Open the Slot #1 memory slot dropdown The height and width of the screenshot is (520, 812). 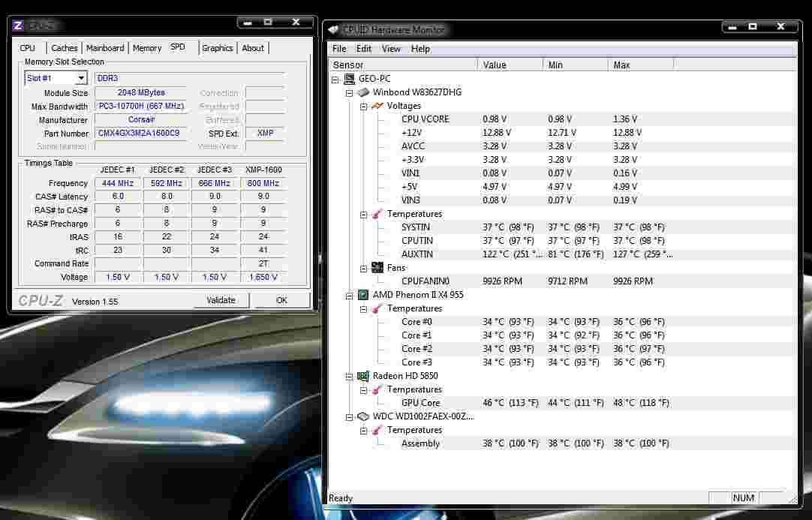81,78
